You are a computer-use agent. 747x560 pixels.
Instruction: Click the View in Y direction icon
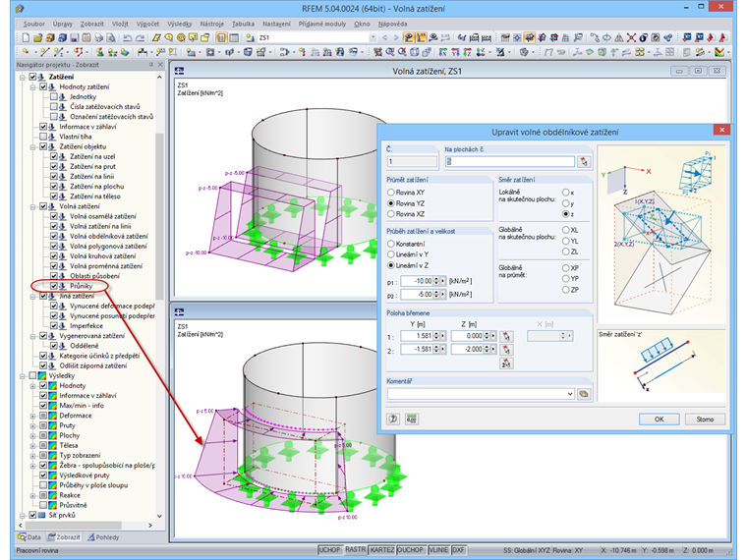tap(455, 52)
